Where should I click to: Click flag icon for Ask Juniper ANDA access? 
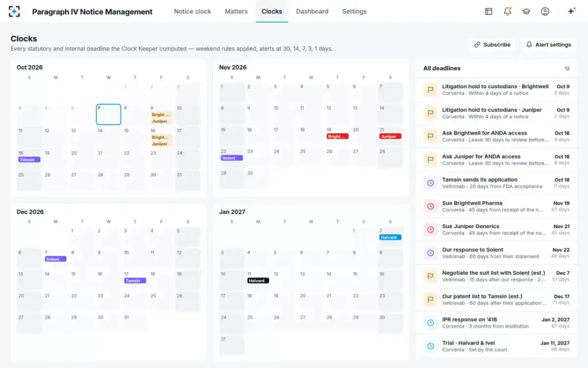(x=431, y=159)
